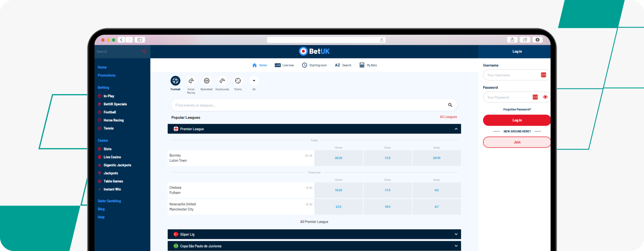Open the browser tabs overview icon
The height and width of the screenshot is (251, 644).
[x=525, y=40]
